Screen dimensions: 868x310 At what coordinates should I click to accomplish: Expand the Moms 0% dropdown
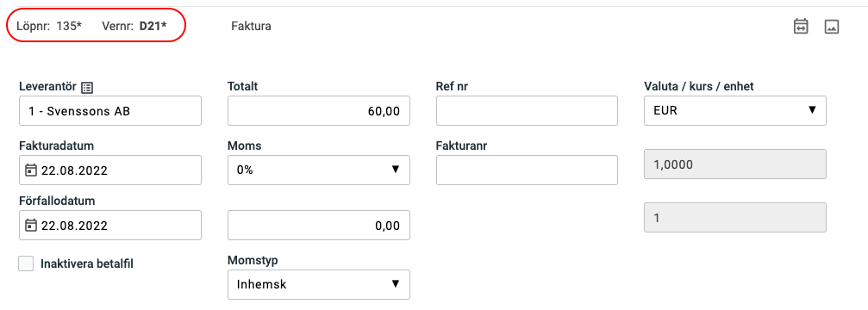[x=319, y=170]
